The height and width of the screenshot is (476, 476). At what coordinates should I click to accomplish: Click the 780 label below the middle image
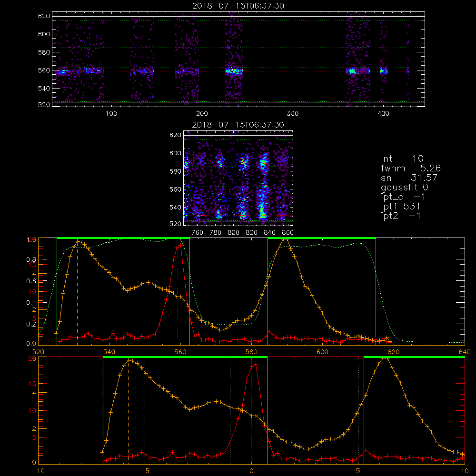click(216, 233)
